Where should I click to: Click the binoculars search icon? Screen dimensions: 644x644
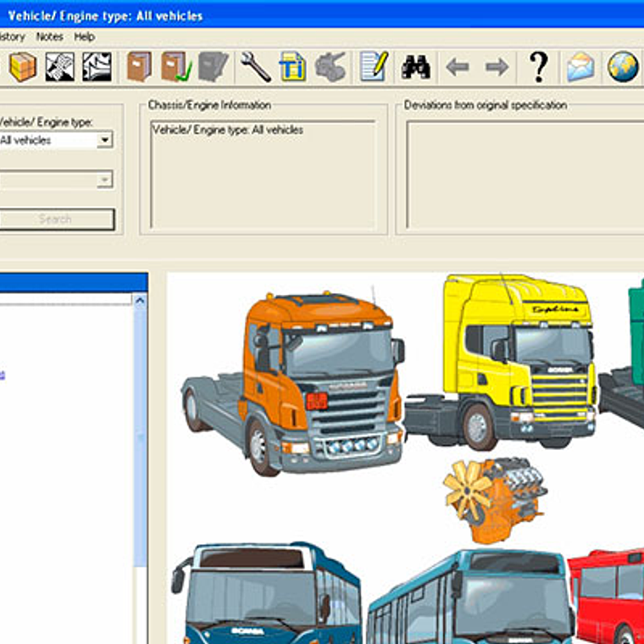coord(416,67)
